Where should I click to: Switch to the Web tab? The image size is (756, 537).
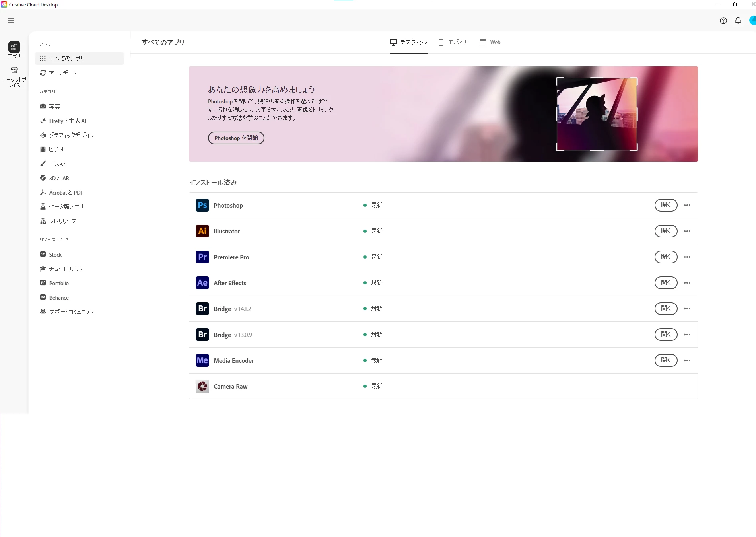pos(490,42)
